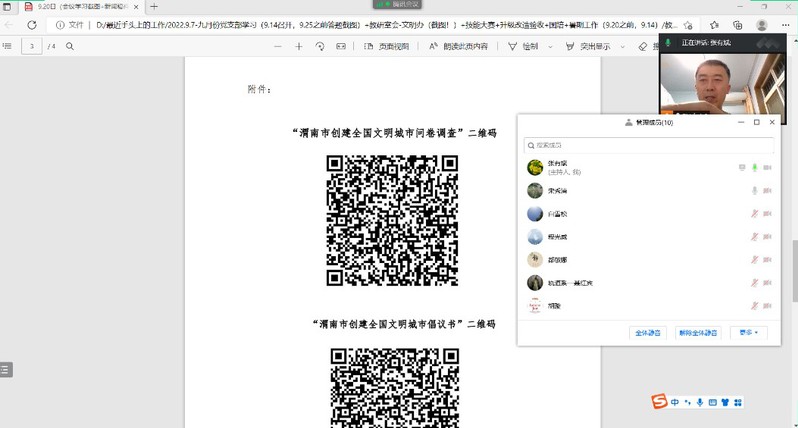Click the first QR code in the PDF
This screenshot has height=428, width=798.
pos(392,220)
